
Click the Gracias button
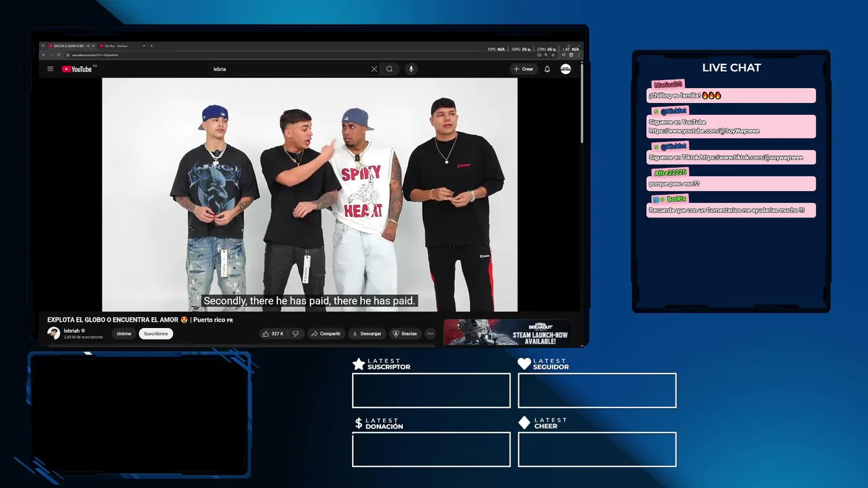(x=405, y=333)
